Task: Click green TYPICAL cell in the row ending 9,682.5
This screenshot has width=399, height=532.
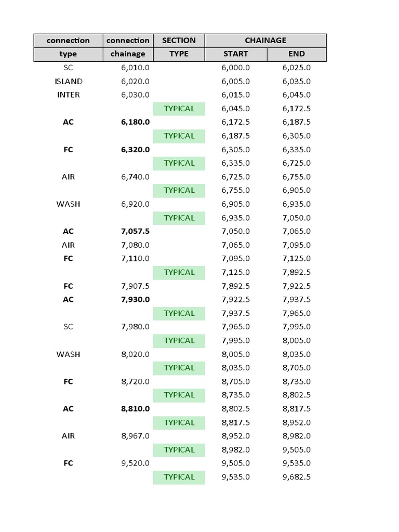Action: coord(179,477)
